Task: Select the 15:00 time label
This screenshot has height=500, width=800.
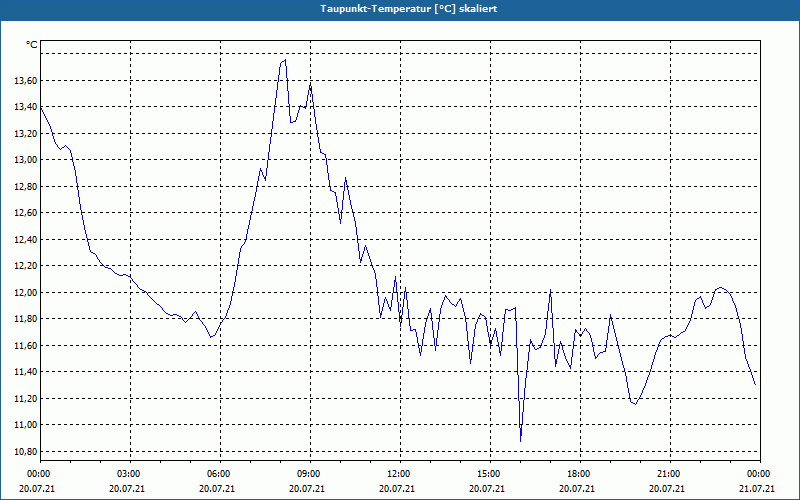Action: click(x=490, y=474)
